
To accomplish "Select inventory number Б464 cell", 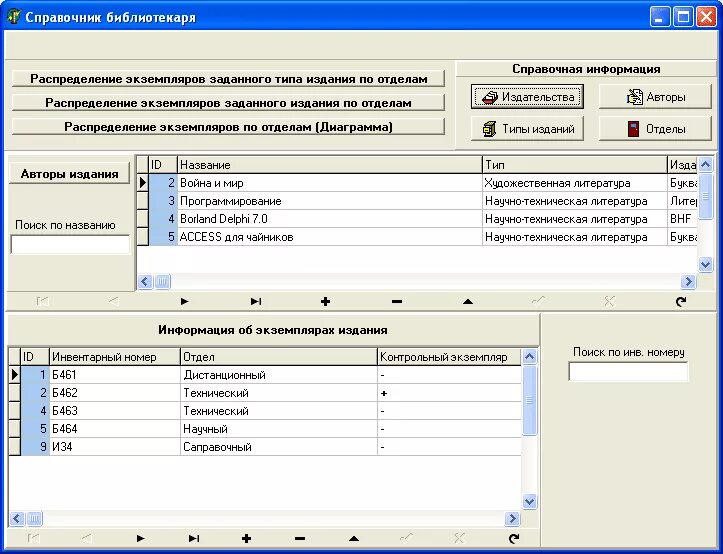I will (x=115, y=429).
